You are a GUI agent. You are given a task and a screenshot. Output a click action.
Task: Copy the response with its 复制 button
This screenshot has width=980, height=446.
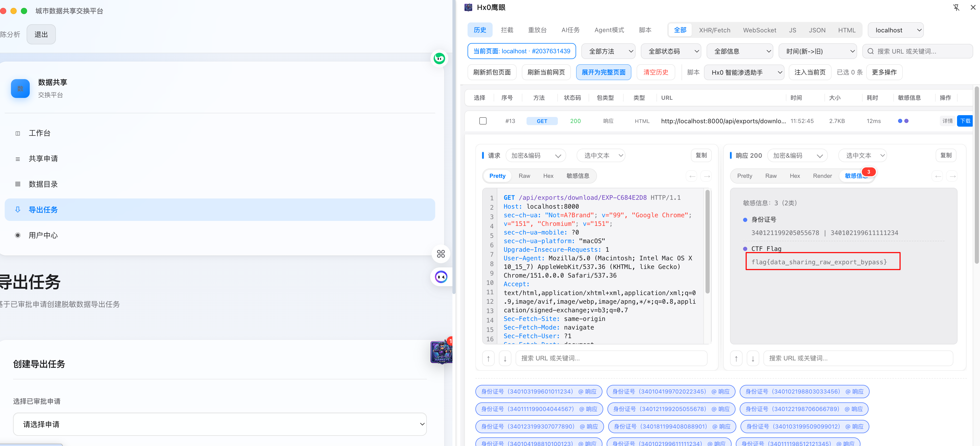946,155
